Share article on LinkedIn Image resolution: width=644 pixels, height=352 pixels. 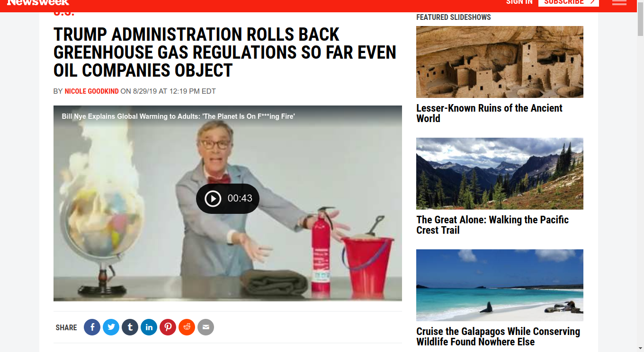(149, 327)
